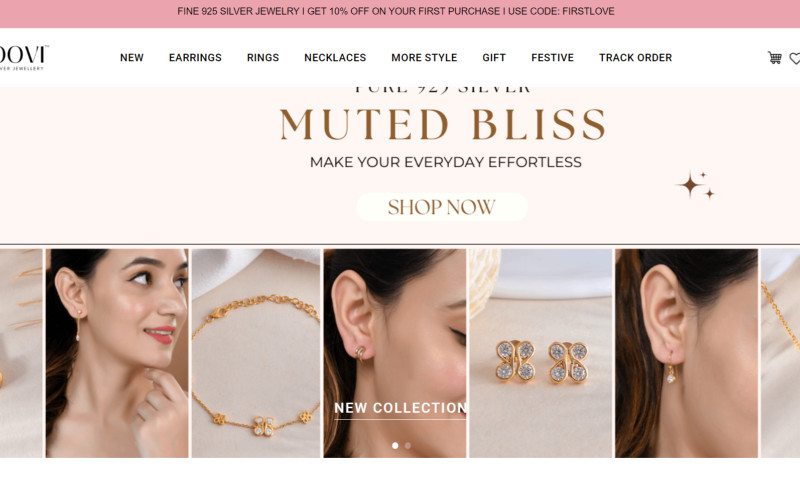Open the MUTED BLISS banner heading
The height and width of the screenshot is (480, 800).
[x=442, y=124]
